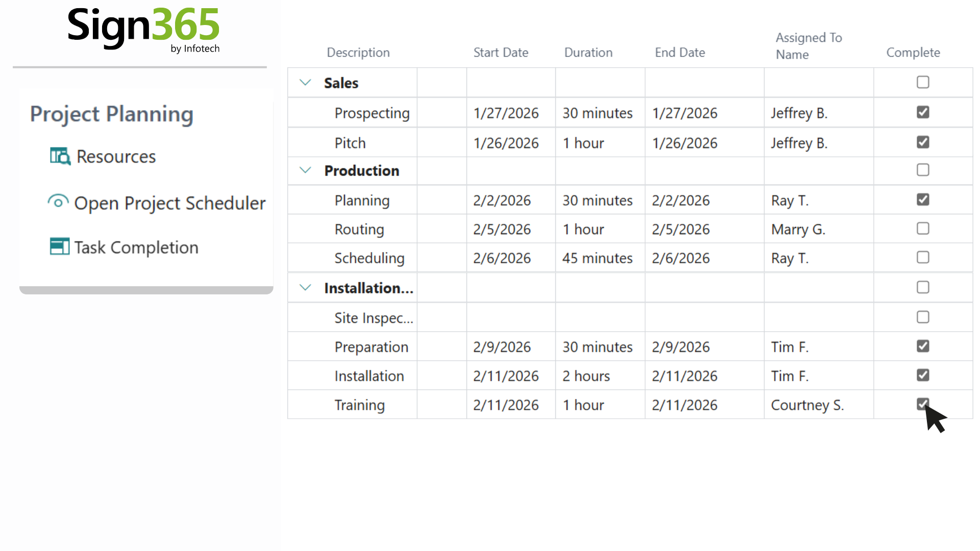980x551 pixels.
Task: Click the eye icon for Project Scheduler
Action: tap(58, 202)
